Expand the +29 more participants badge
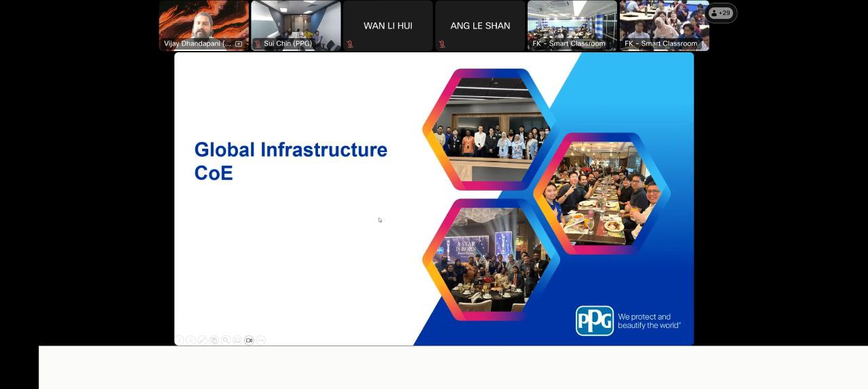This screenshot has height=389, width=868. [x=721, y=13]
